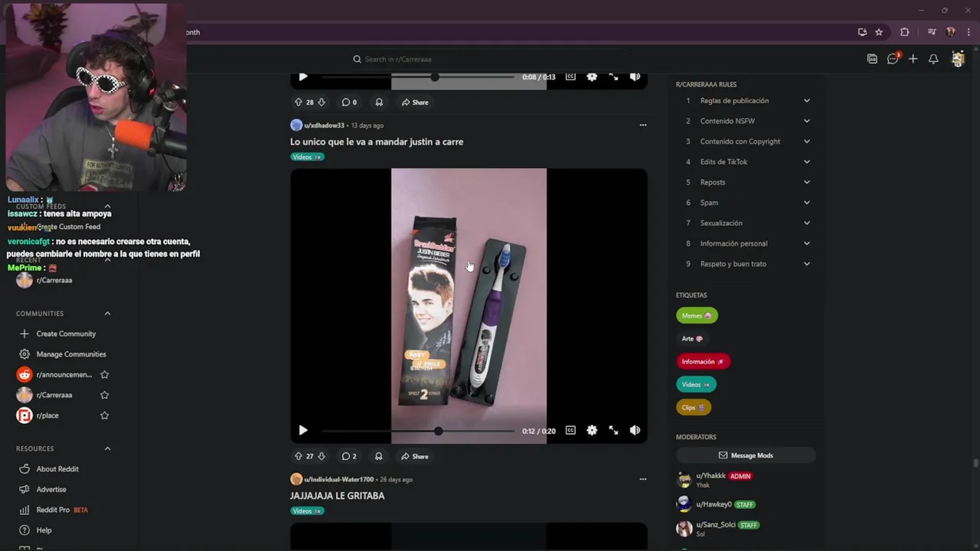The height and width of the screenshot is (551, 980).
Task: Collapse the Communities section
Action: (107, 314)
